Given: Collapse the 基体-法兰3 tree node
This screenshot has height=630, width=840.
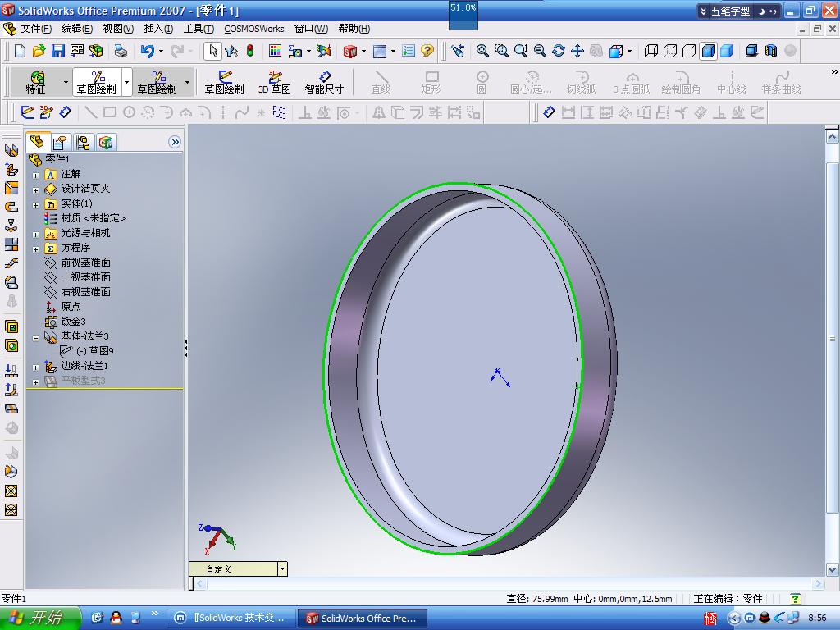Looking at the screenshot, I should [x=35, y=338].
